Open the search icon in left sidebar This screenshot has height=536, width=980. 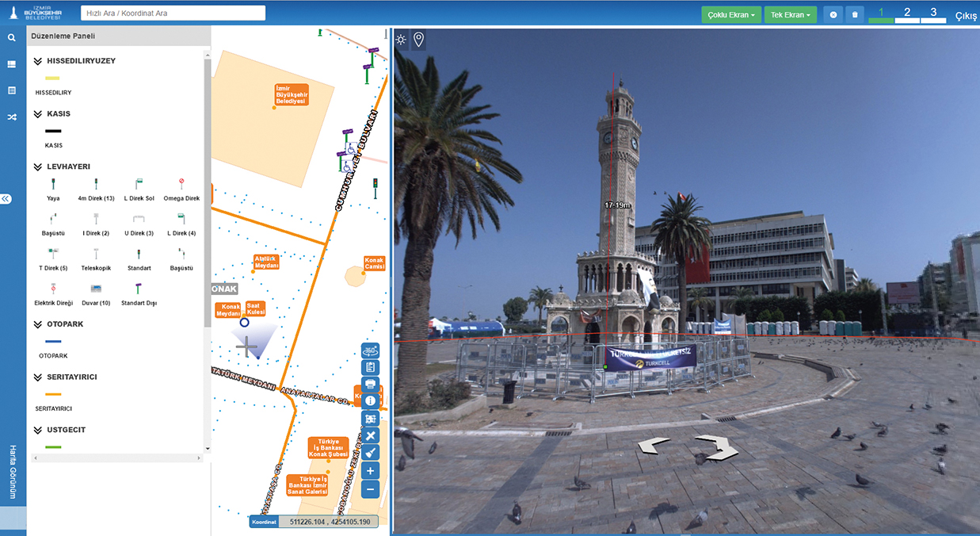12,38
